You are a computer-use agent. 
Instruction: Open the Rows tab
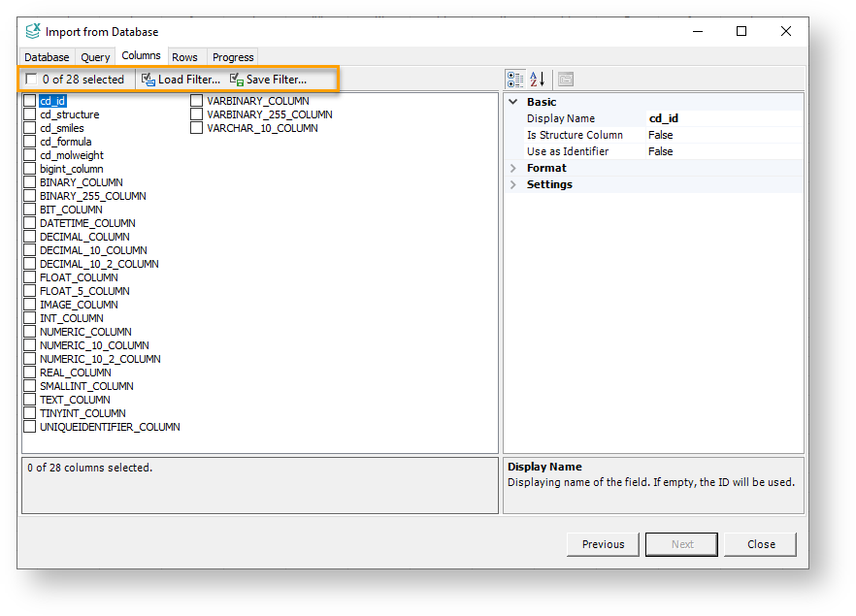click(185, 56)
